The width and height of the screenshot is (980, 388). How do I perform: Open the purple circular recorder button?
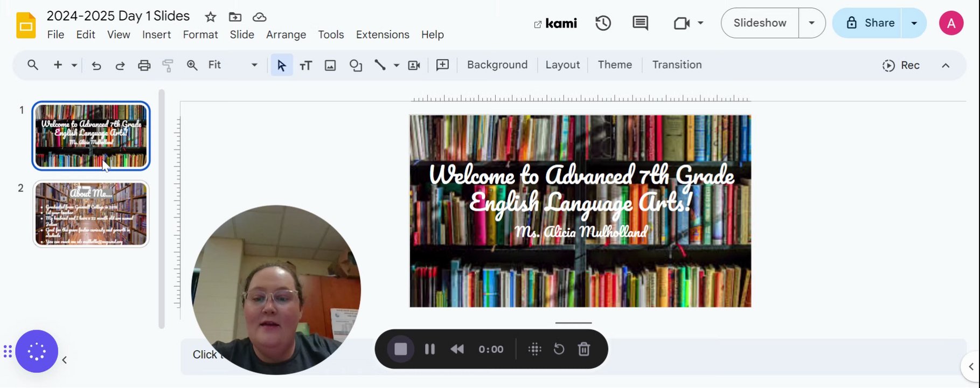pos(37,351)
